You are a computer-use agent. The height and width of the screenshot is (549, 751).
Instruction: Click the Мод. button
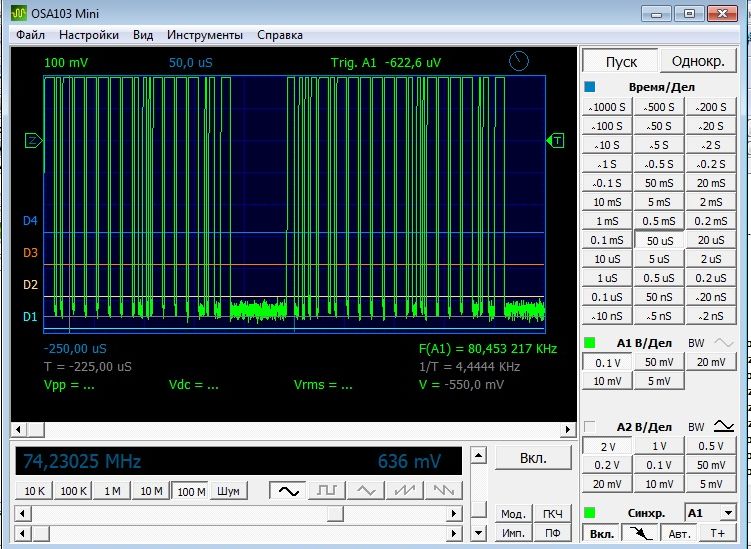tap(513, 514)
